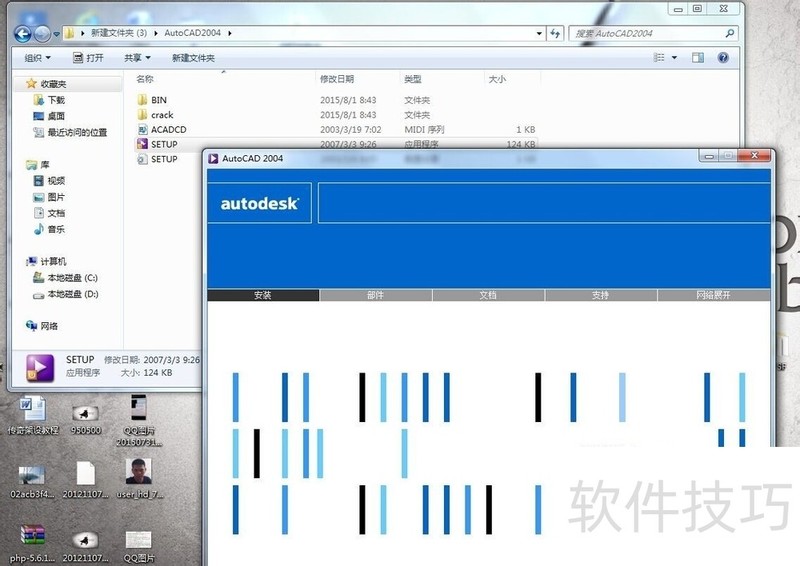This screenshot has height=566, width=800.
Task: Expand breadcrumb arrow after AutoCAD2004
Action: pos(230,33)
